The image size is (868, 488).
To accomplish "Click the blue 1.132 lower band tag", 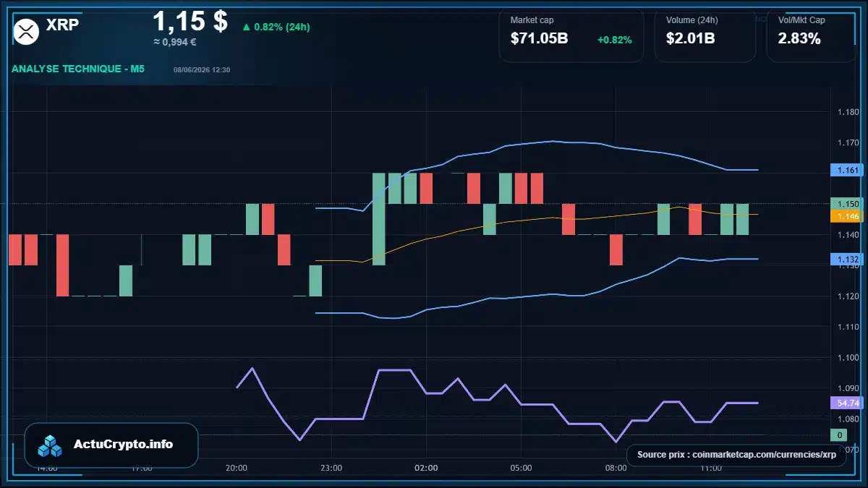I will coord(846,259).
